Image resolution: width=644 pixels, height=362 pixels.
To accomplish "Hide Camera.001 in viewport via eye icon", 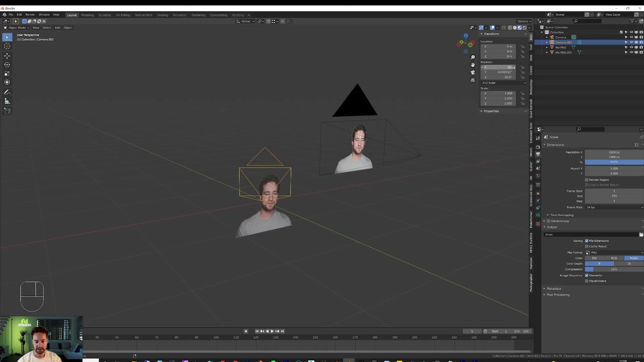I will (x=631, y=43).
